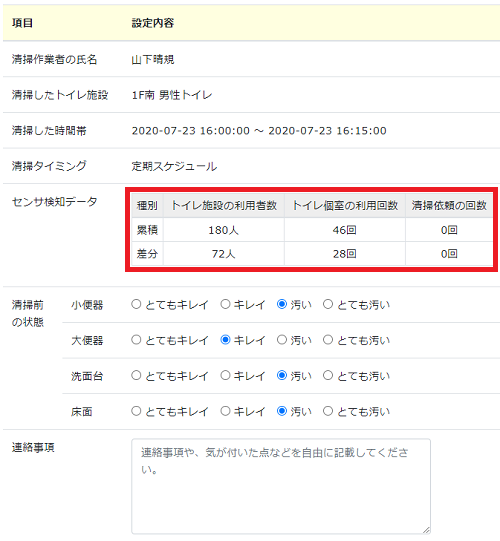Viewport: 500px width, 541px height.
Task: Click the 清掃依頼の回数 column header
Action: click(x=449, y=206)
